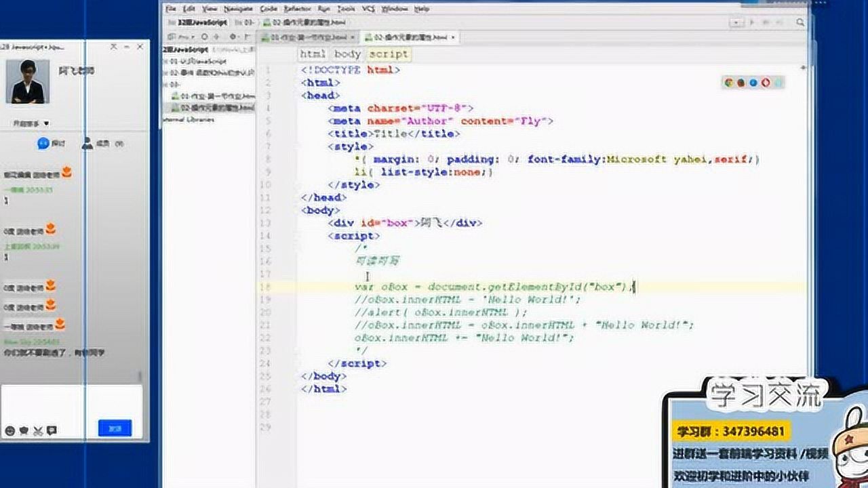Image resolution: width=868 pixels, height=488 pixels.
Task: Open in Chrome browser icon in editor
Action: point(729,83)
